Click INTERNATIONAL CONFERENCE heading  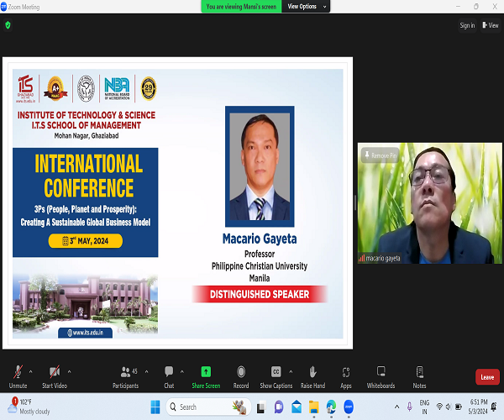[89, 176]
